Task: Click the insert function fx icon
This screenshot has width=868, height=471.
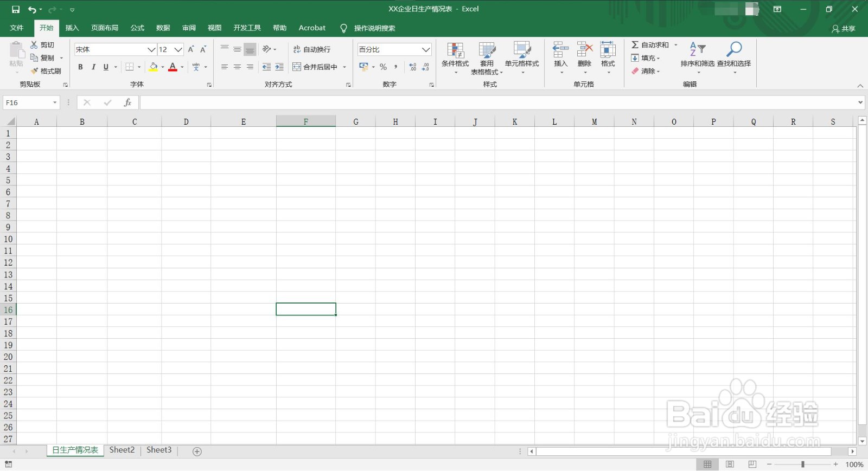Action: coord(127,102)
